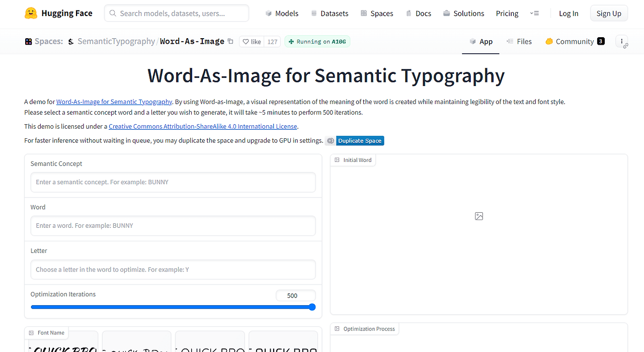Image resolution: width=644 pixels, height=352 pixels.
Task: Click the Running on A10G status badge
Action: 317,42
